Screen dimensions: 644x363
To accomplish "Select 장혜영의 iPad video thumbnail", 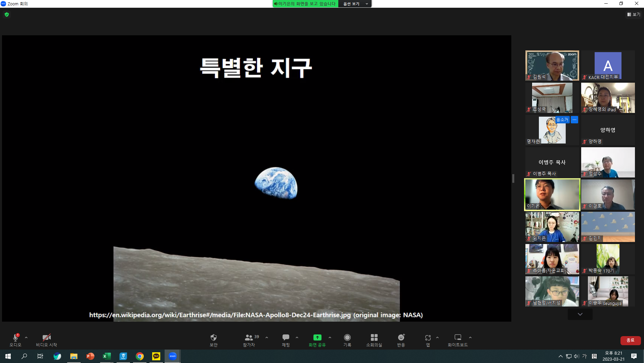I will (608, 98).
